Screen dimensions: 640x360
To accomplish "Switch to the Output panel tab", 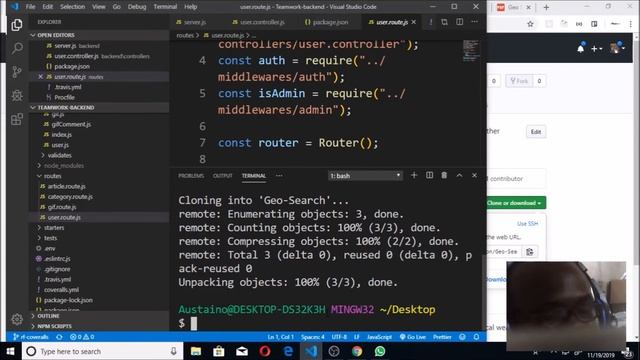I will coord(222,176).
